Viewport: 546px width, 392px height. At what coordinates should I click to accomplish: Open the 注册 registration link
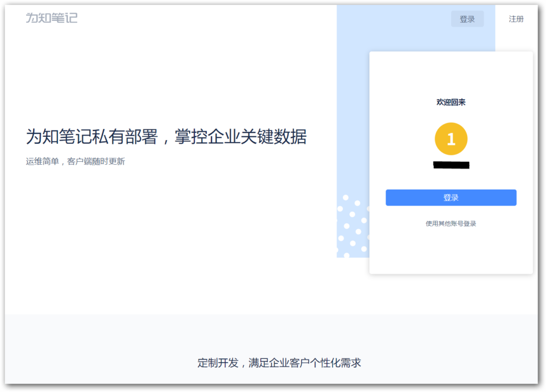point(516,19)
